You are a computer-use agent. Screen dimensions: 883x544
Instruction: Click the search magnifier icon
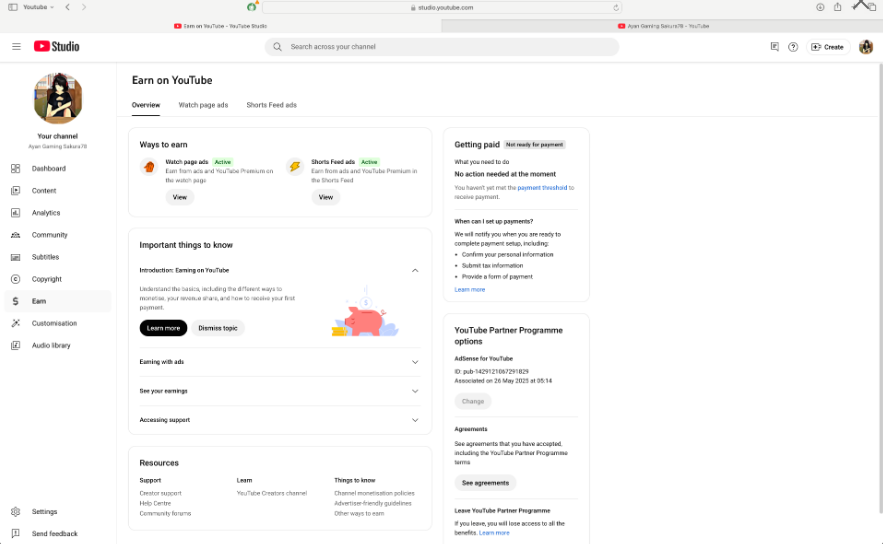pos(277,47)
